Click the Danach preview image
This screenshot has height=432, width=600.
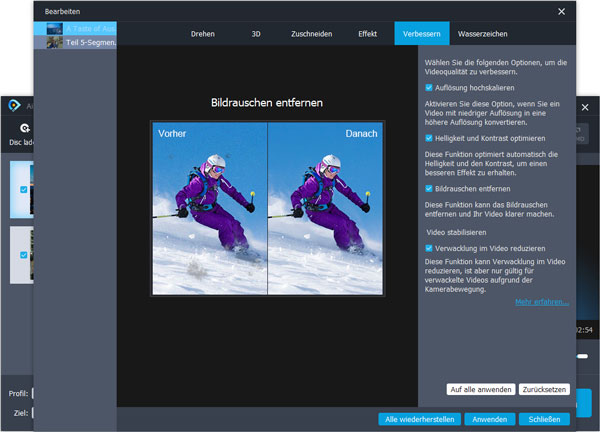click(325, 209)
